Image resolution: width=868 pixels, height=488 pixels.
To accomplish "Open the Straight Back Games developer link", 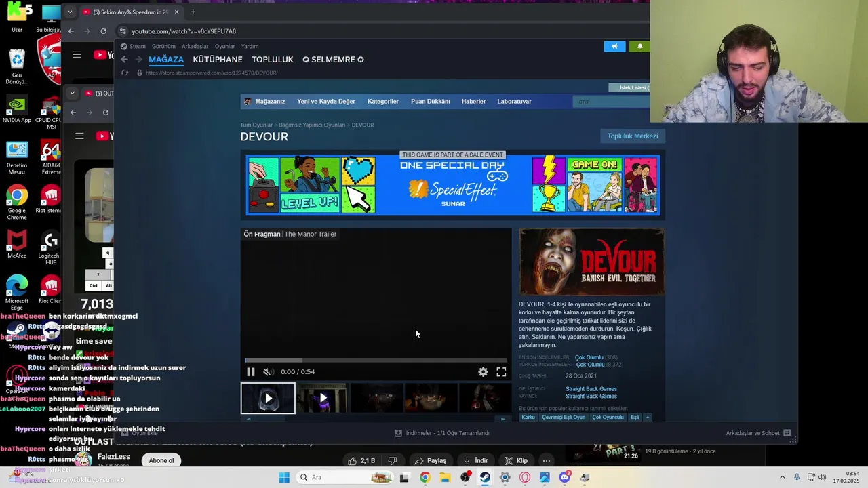I will coord(591,389).
